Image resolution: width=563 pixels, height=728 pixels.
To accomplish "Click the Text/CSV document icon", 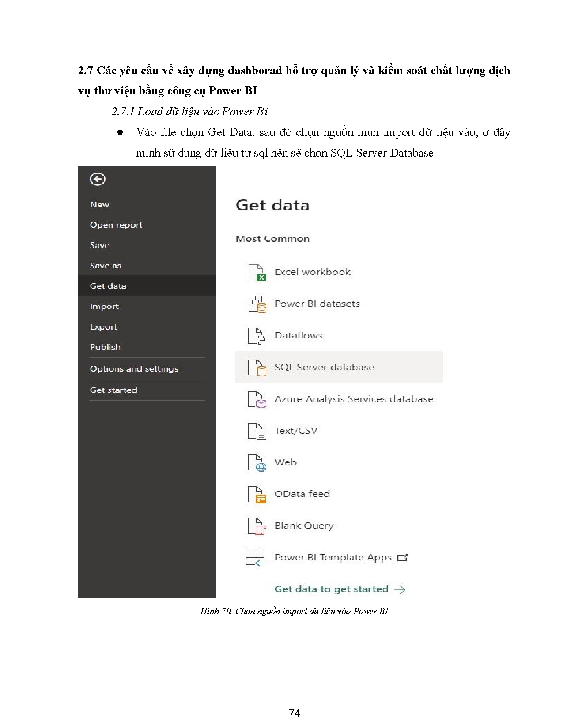I will pyautogui.click(x=257, y=431).
